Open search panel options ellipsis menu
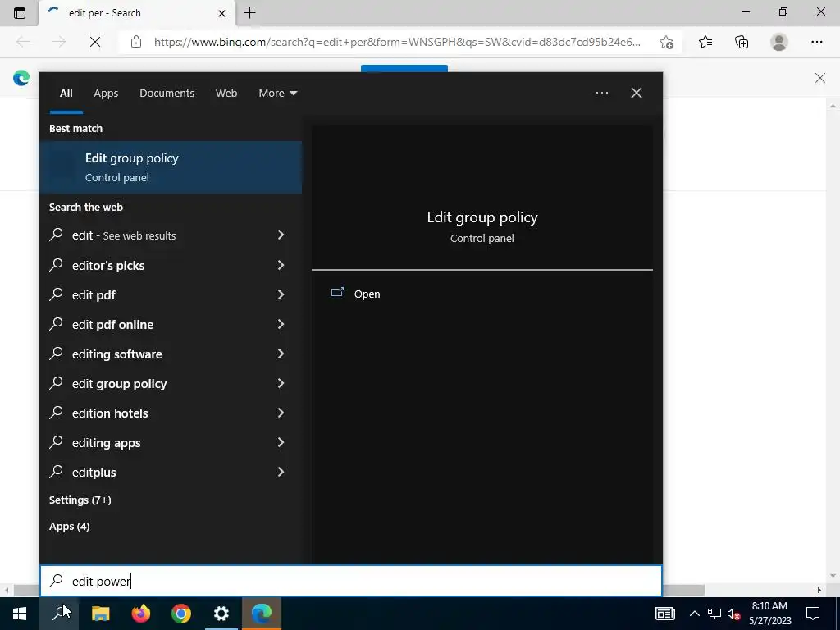This screenshot has height=630, width=840. (x=601, y=93)
